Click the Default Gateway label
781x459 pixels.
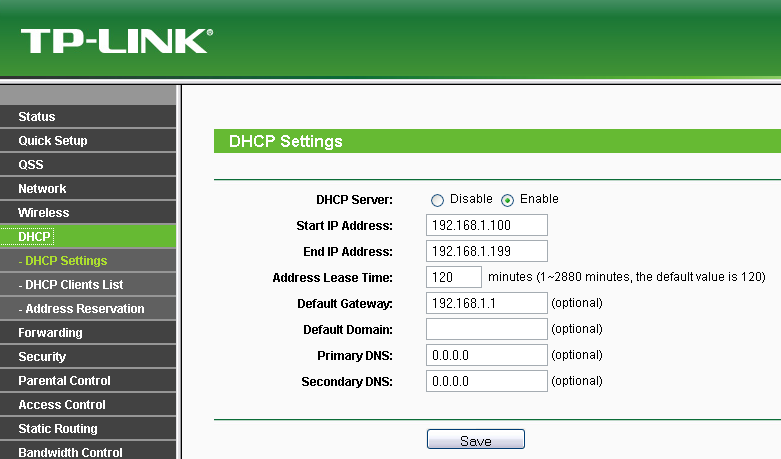[345, 304]
